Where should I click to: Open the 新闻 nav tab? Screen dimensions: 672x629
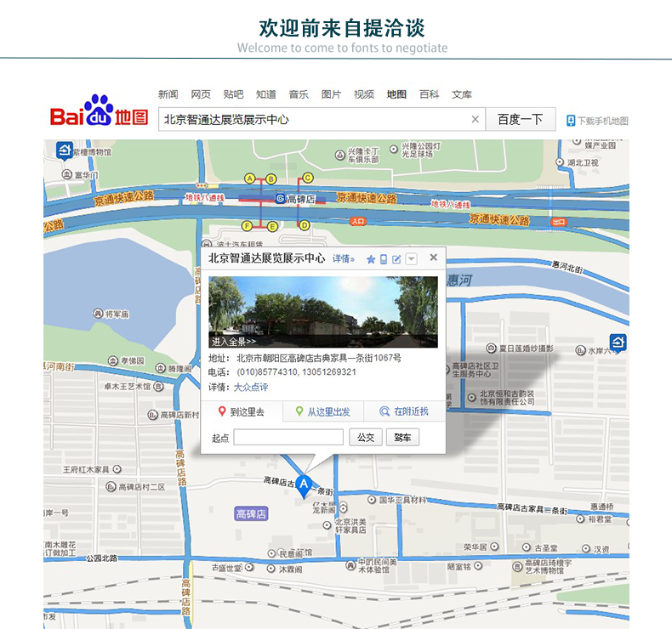coord(168,94)
